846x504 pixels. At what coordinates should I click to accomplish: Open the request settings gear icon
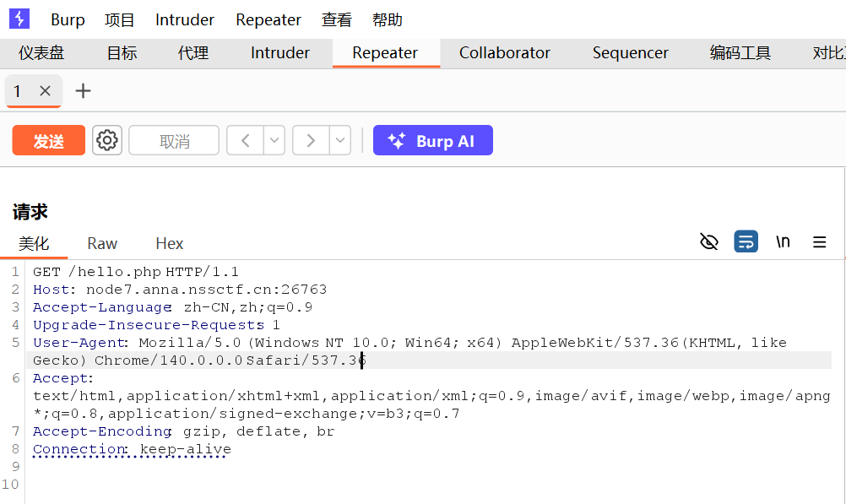pyautogui.click(x=107, y=140)
